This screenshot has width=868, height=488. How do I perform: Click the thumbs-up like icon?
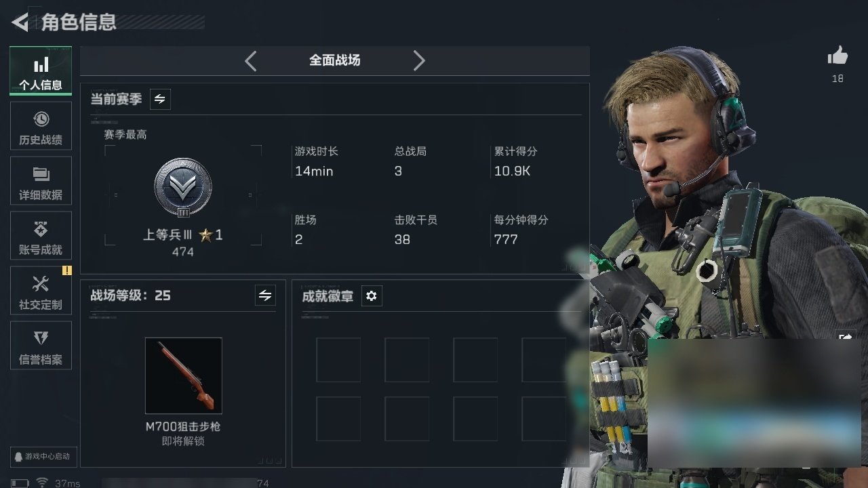(837, 57)
